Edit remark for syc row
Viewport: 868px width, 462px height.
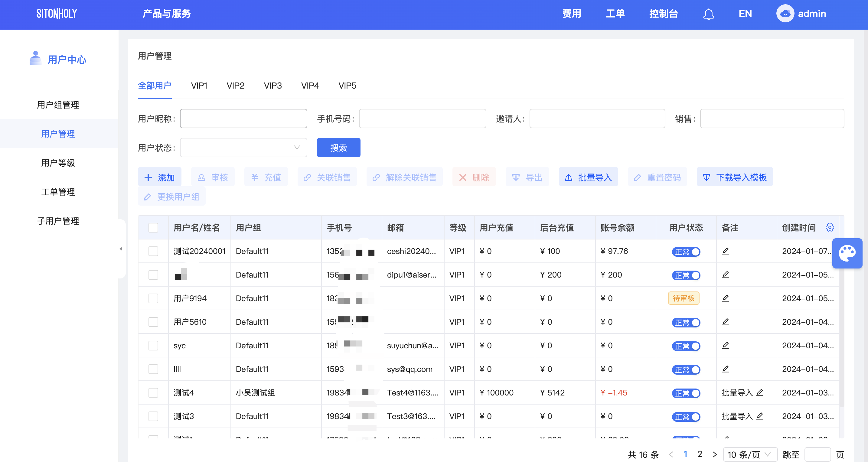pos(726,345)
